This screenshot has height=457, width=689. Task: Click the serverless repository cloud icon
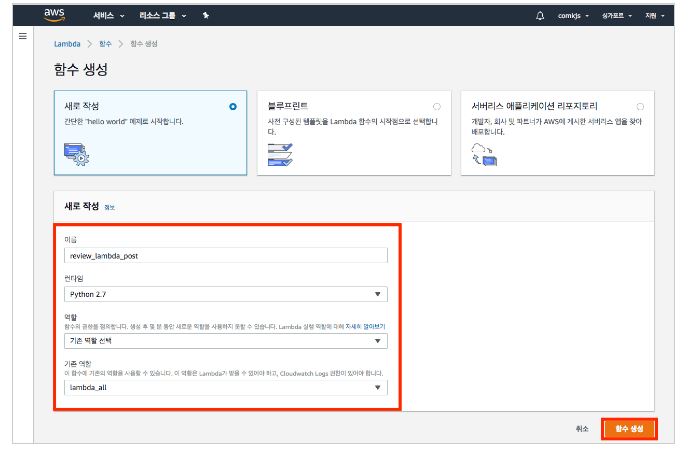coord(484,153)
